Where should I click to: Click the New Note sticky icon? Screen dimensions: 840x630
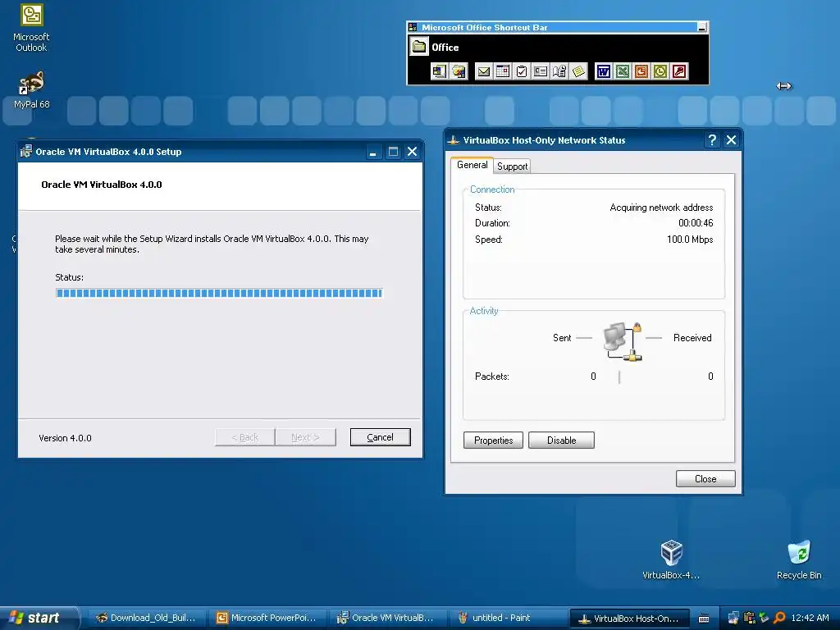pyautogui.click(x=578, y=71)
